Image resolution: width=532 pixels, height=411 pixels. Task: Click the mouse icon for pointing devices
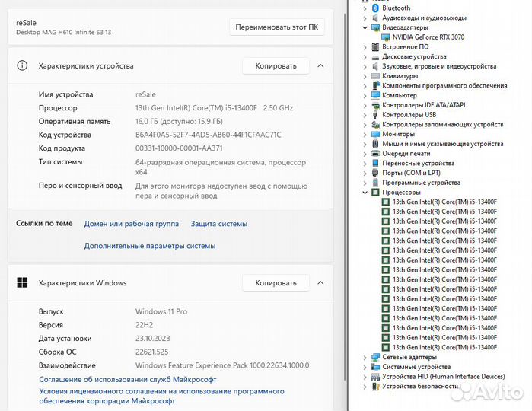[x=375, y=144]
